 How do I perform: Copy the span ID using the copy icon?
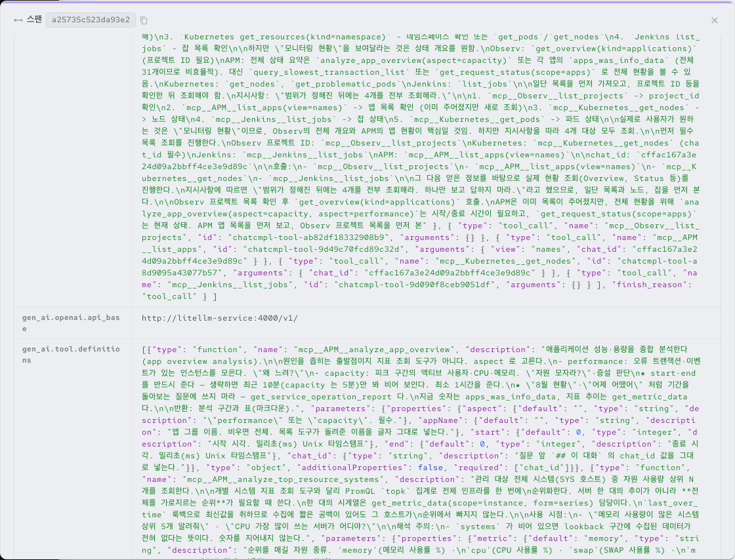click(x=144, y=20)
